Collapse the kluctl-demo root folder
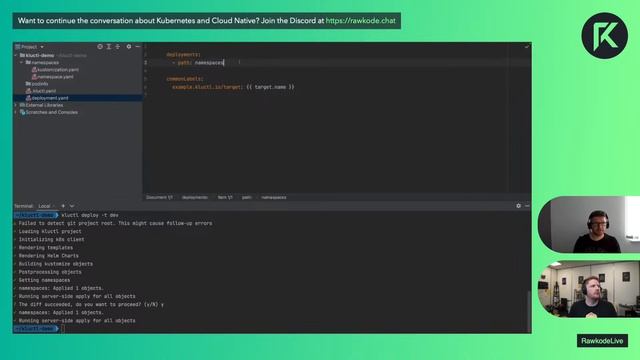This screenshot has height=360, width=640. point(16,55)
